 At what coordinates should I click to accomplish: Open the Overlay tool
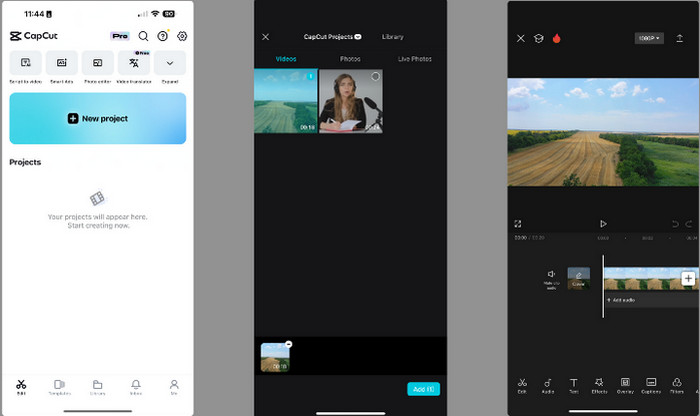(625, 385)
